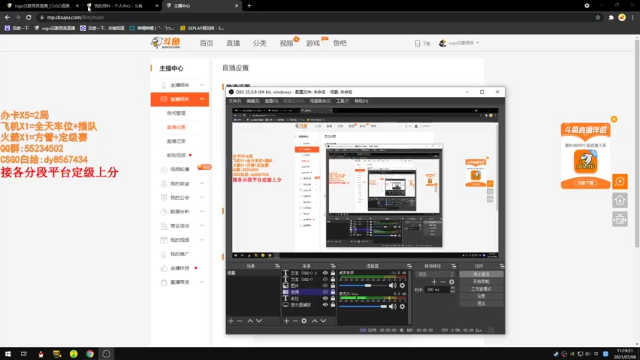Expand the 我的收益 sidebar section

(202, 184)
